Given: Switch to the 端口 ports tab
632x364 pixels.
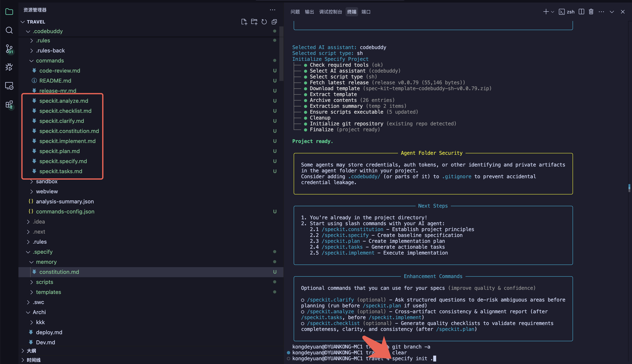Looking at the screenshot, I should click(x=366, y=12).
